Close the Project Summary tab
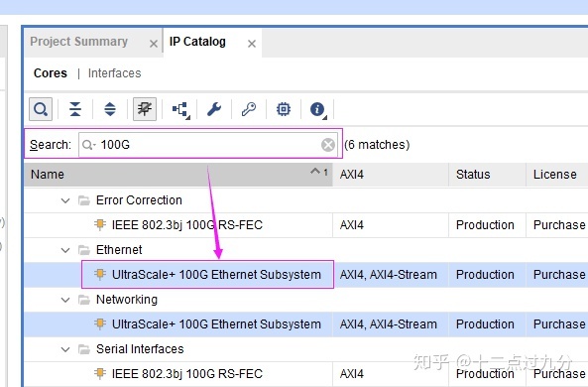 coord(154,44)
